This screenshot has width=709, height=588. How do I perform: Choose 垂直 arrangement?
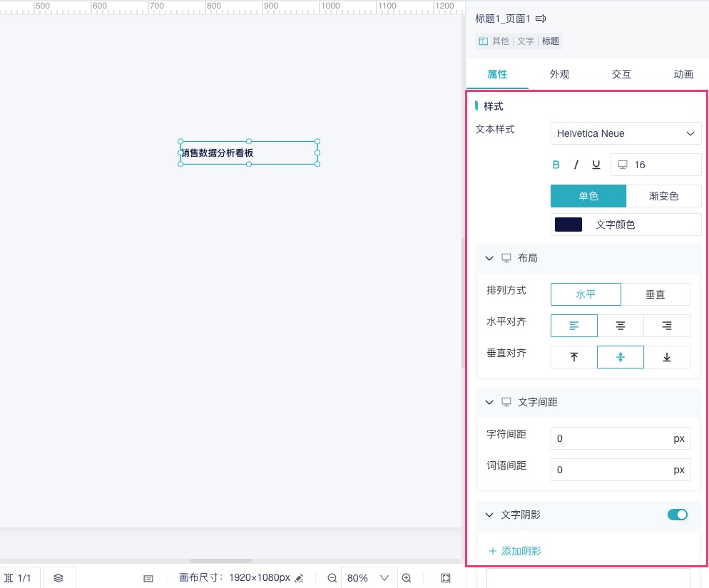(x=656, y=294)
